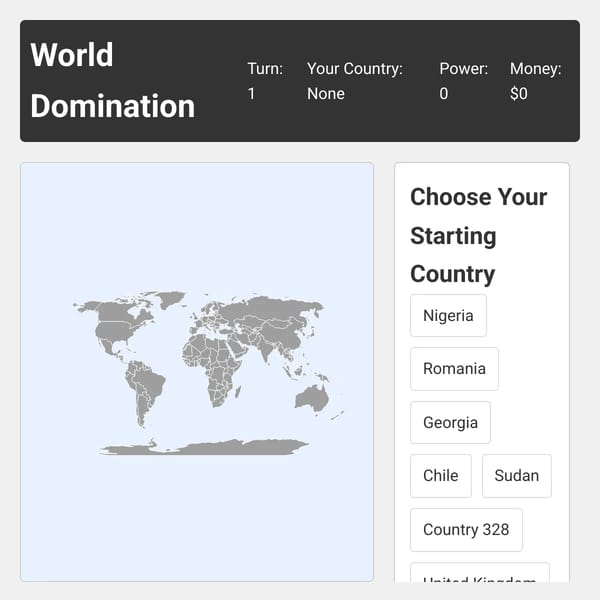Click the Power: 0 indicator
Image resolution: width=600 pixels, height=600 pixels.
[x=463, y=81]
